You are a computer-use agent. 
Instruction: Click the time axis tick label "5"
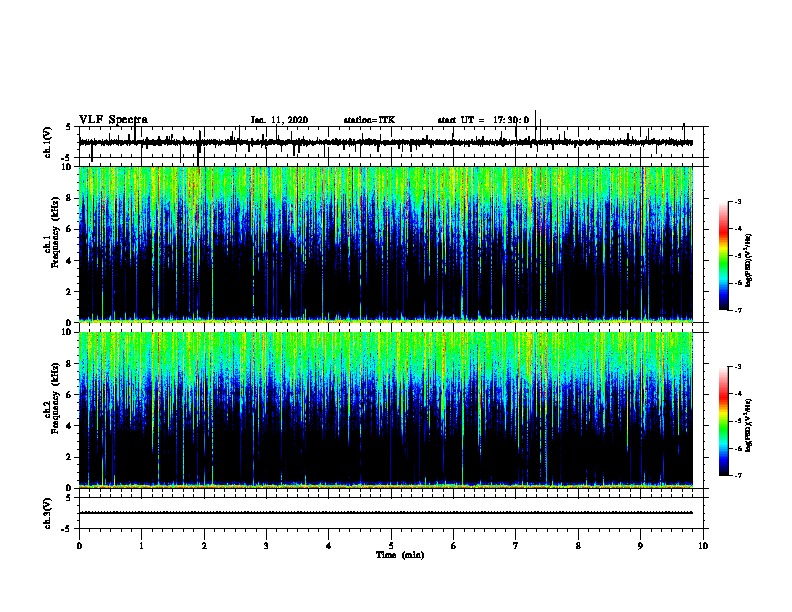391,546
